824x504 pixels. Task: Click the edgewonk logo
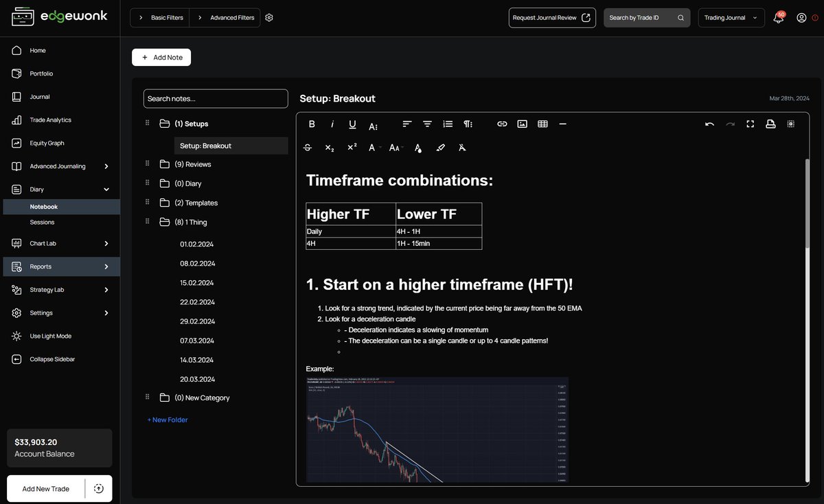point(60,16)
